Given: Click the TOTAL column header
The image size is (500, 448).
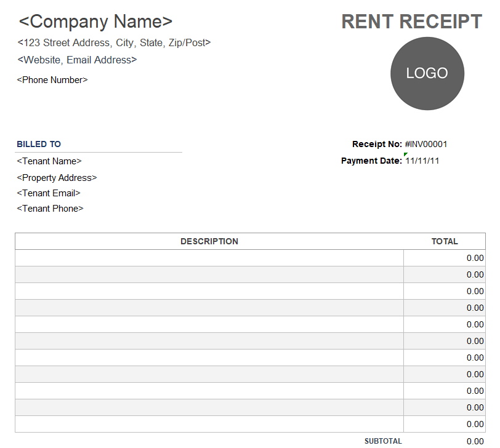Looking at the screenshot, I should [x=445, y=241].
